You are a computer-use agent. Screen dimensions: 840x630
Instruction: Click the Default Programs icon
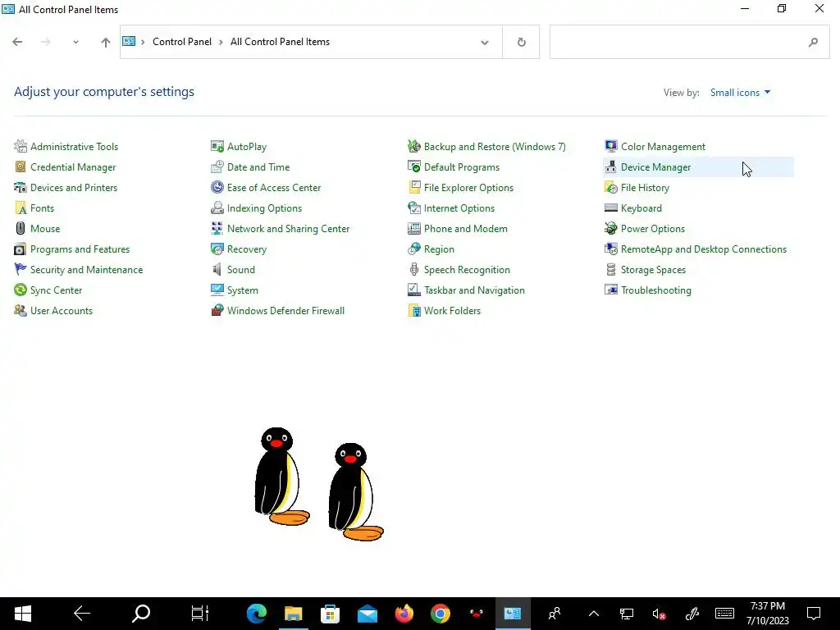pos(414,167)
